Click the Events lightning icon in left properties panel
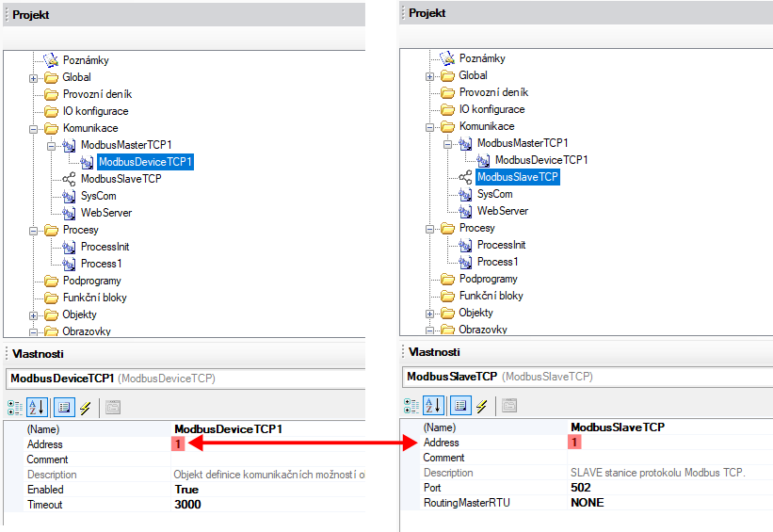Viewport: 773px width, 532px height. coord(85,408)
